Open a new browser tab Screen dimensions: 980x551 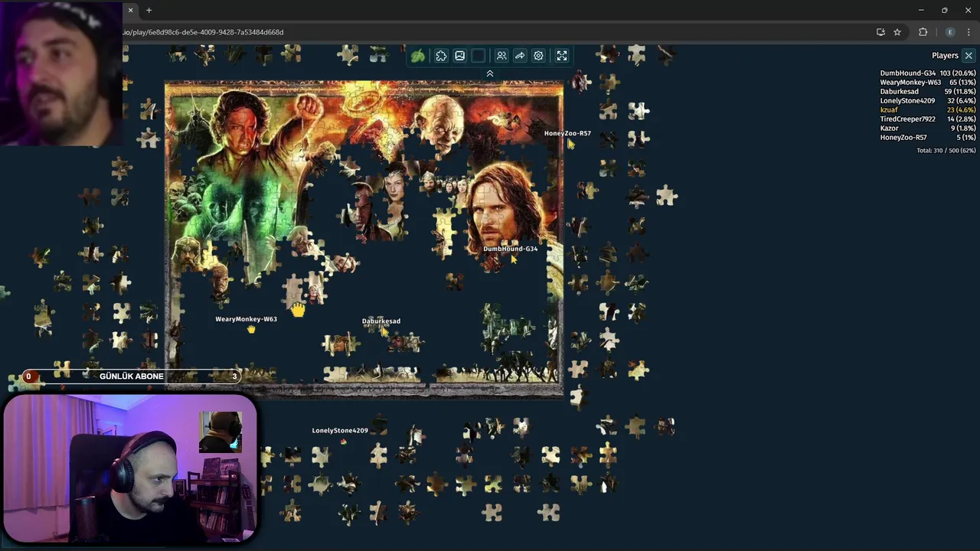(149, 10)
